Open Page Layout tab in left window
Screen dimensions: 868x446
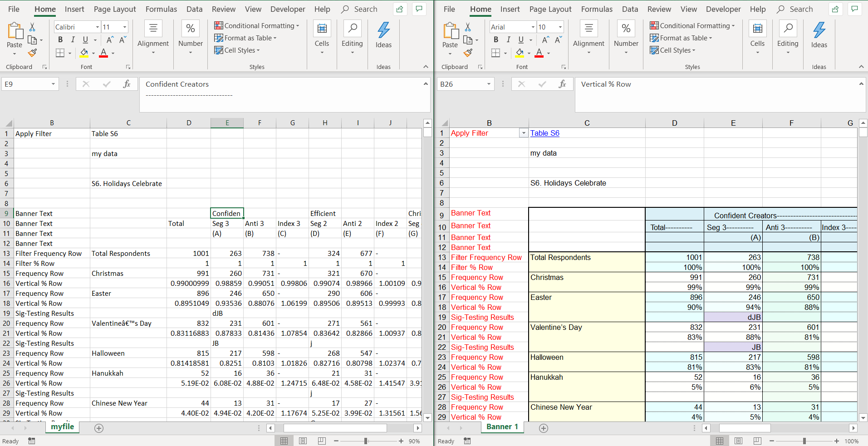[x=115, y=9]
